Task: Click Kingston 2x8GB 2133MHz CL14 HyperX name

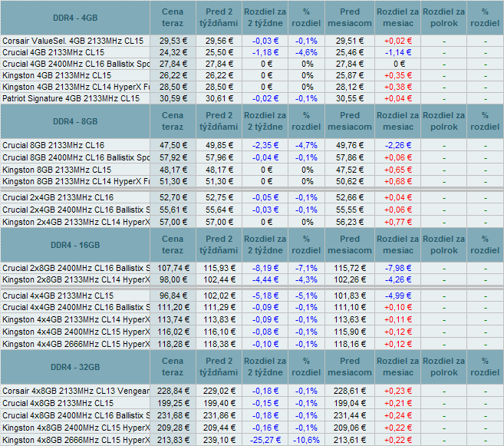Action: click(76, 279)
